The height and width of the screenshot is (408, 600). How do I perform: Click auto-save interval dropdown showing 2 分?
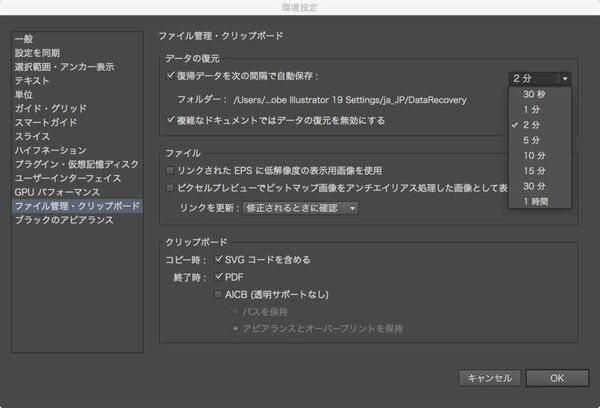click(x=540, y=78)
